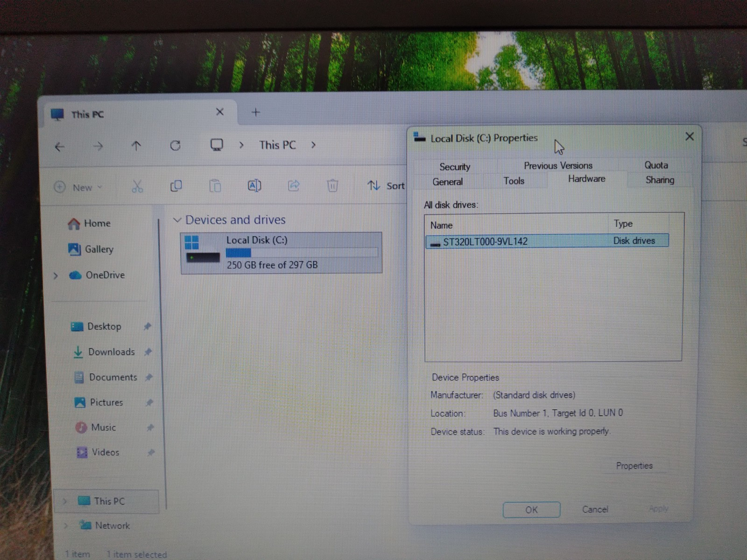Open Gallery in the sidebar

[x=91, y=249]
